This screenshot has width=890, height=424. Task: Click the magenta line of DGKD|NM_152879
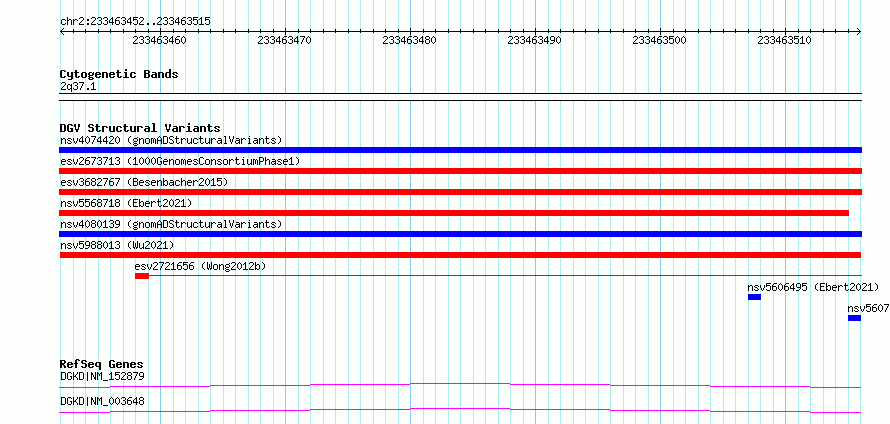tap(460, 385)
